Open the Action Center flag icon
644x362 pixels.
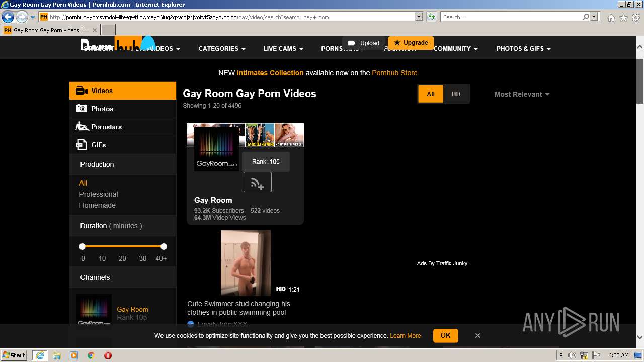click(596, 355)
